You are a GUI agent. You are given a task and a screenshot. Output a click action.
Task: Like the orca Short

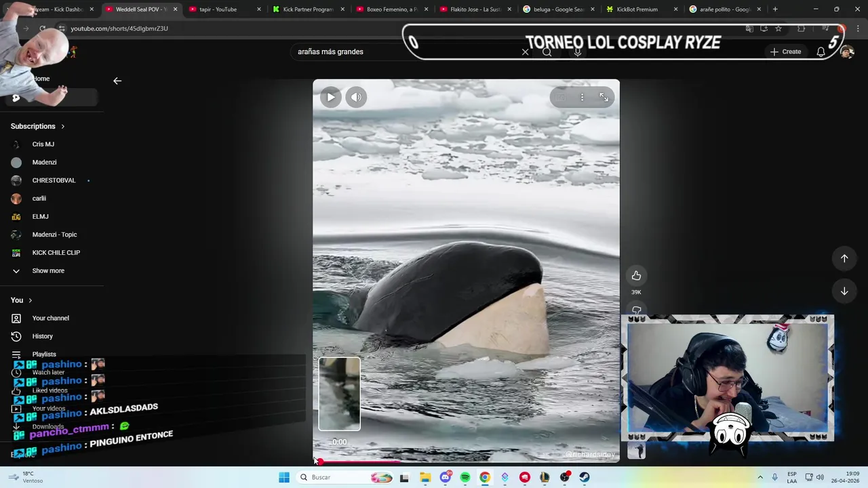click(636, 275)
